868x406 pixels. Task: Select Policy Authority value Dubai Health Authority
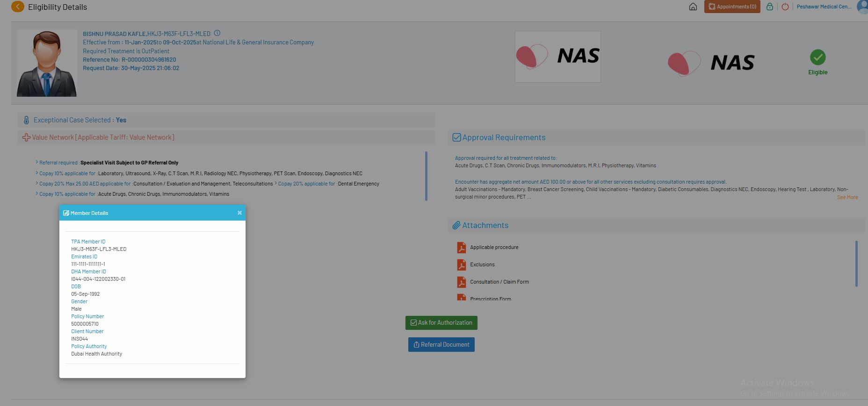(x=96, y=354)
